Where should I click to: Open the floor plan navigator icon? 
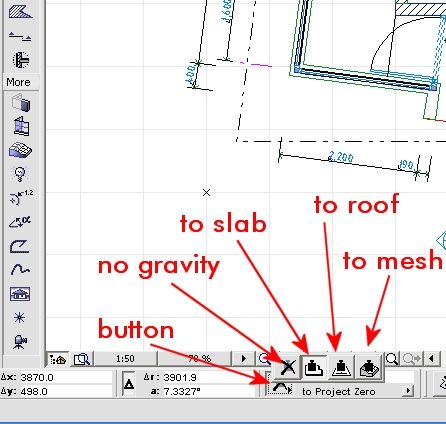click(x=57, y=359)
